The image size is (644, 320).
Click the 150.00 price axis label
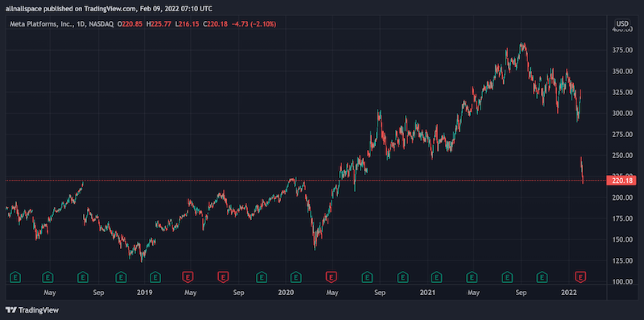[x=621, y=239]
